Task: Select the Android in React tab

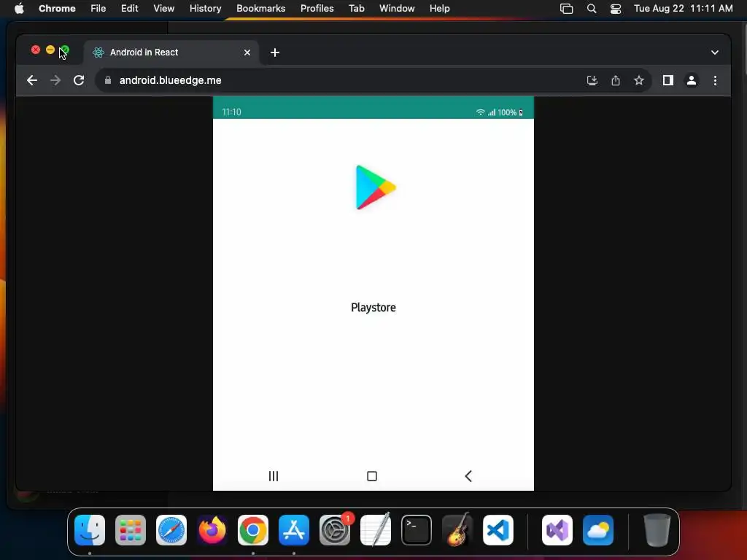Action: [x=171, y=52]
